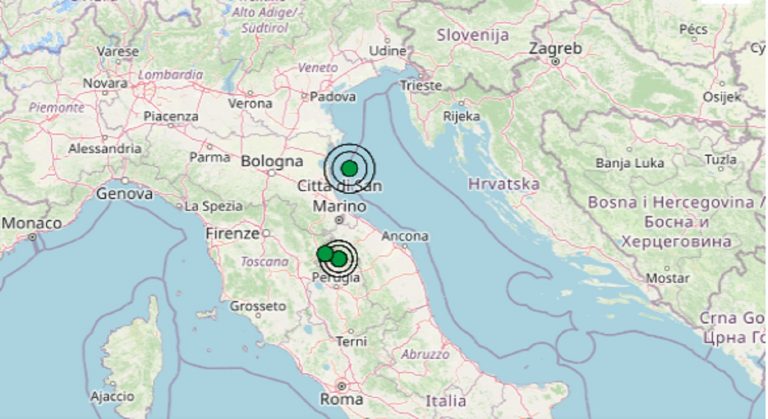Click the Monaco city marker

33,237
